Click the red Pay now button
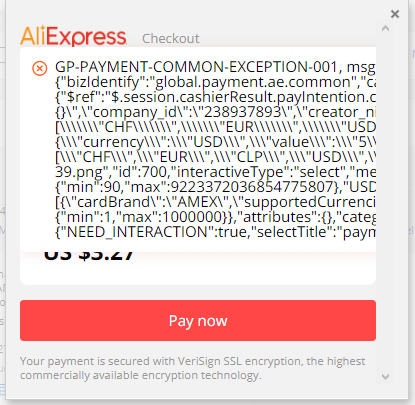The image size is (415, 405). (x=198, y=320)
